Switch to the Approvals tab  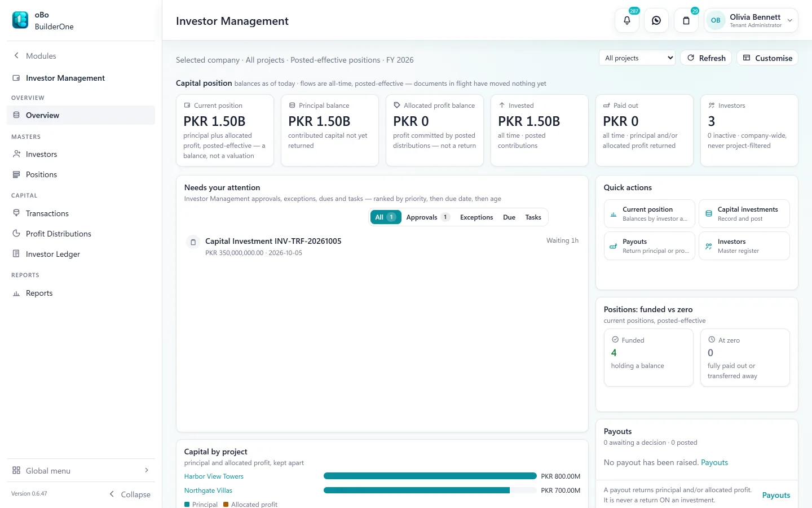point(427,217)
